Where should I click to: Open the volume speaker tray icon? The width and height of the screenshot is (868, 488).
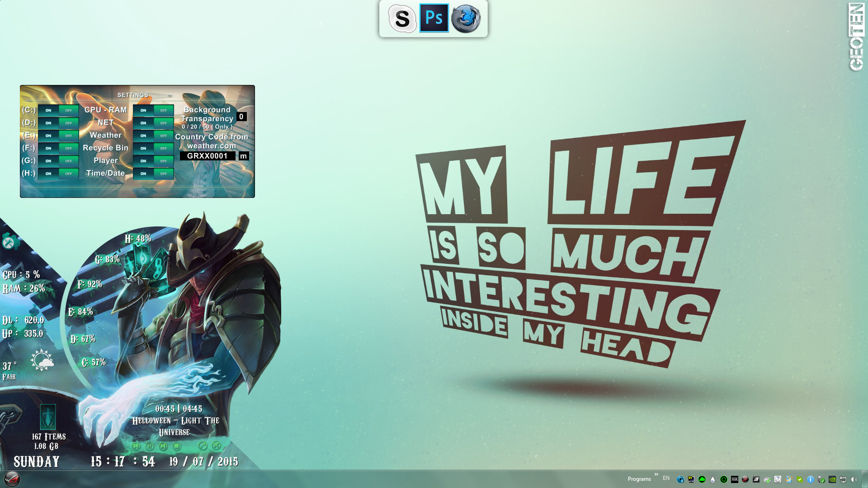854,479
